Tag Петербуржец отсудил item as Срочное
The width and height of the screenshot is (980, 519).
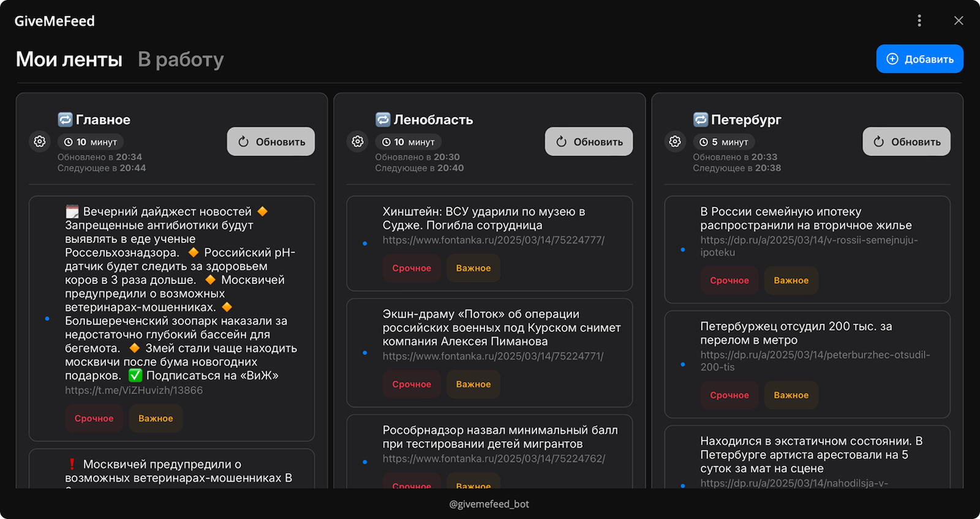(x=729, y=395)
